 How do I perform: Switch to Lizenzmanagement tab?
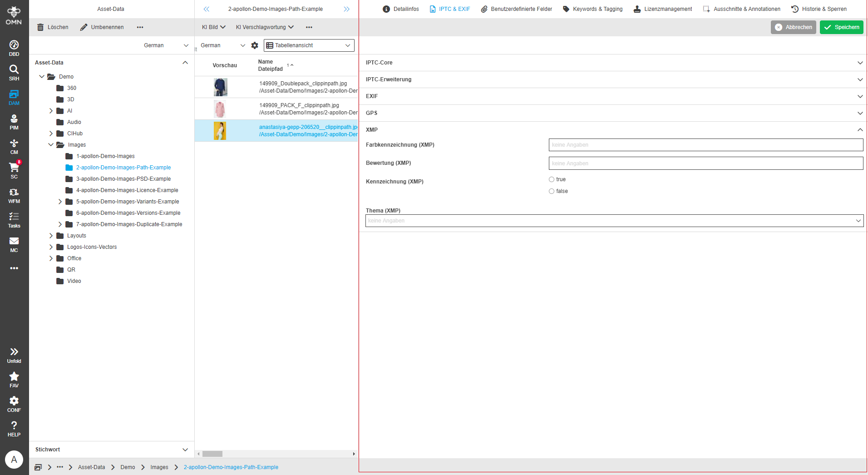click(x=663, y=9)
